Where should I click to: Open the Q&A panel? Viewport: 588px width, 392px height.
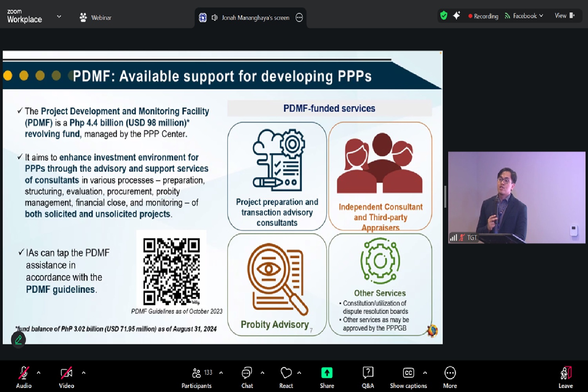coord(368,378)
